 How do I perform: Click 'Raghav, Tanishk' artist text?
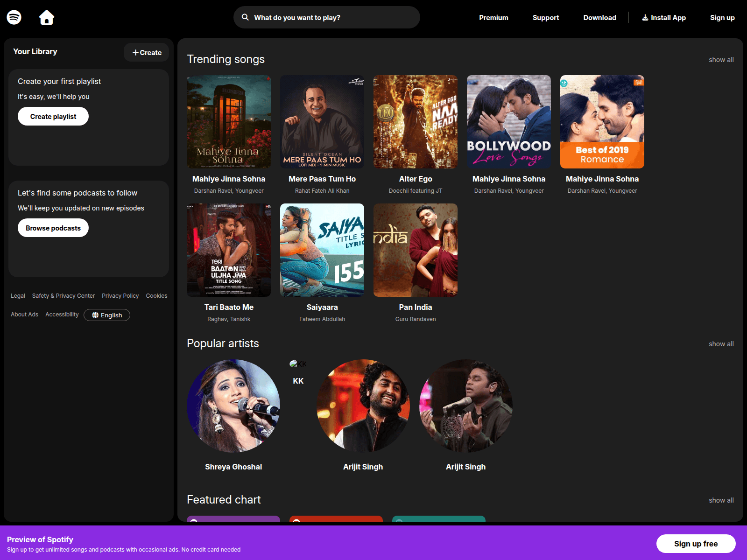[x=229, y=319]
